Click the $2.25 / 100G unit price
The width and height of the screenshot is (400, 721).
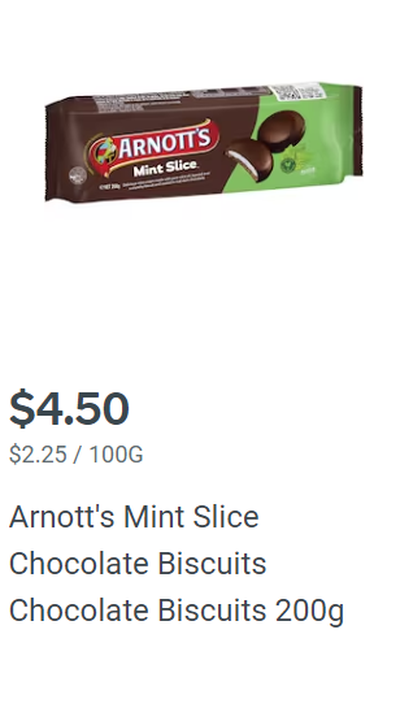click(x=76, y=454)
